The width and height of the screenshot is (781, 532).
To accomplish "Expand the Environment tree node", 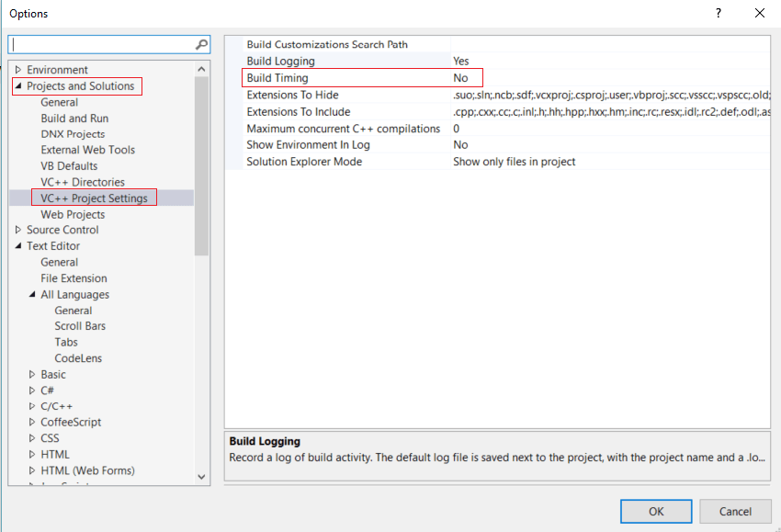I will 18,70.
